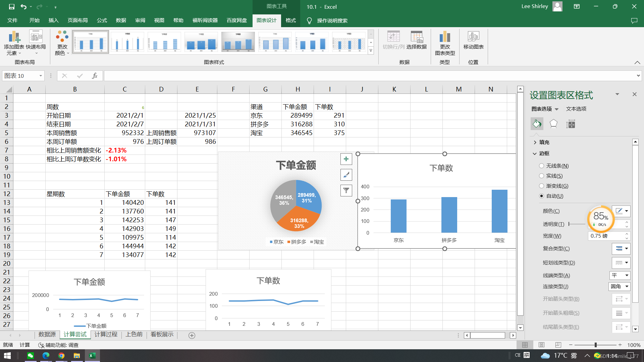Open the chart filter funnel button

tap(346, 191)
